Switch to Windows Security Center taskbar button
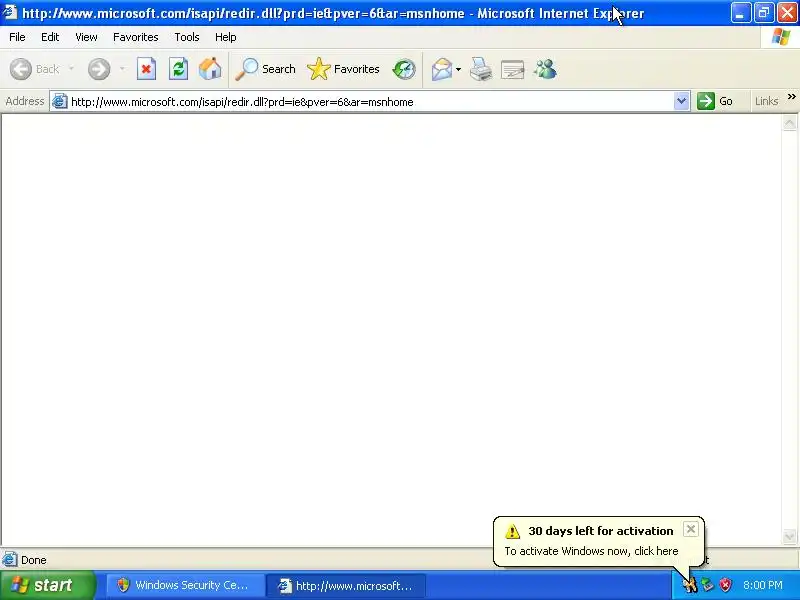The width and height of the screenshot is (800, 600). pos(186,585)
